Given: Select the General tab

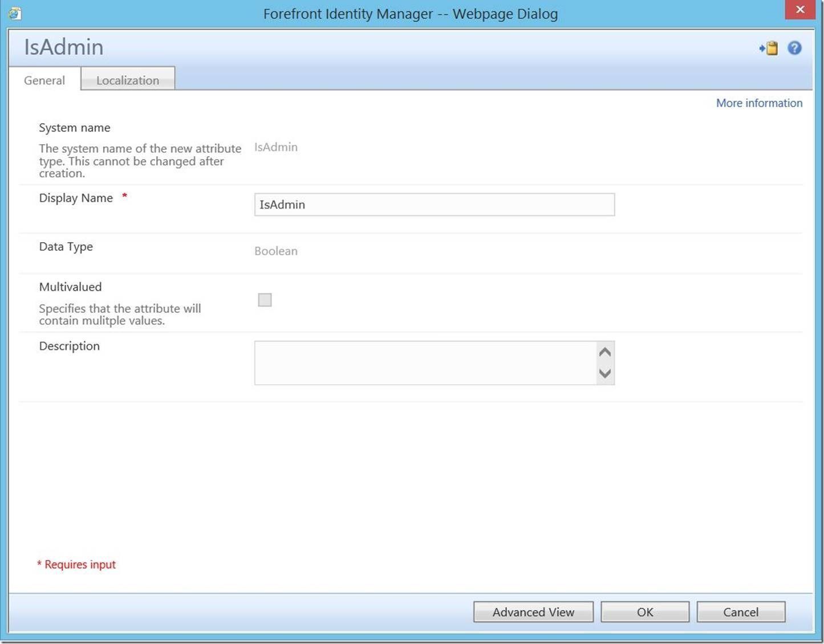Looking at the screenshot, I should pyautogui.click(x=44, y=80).
